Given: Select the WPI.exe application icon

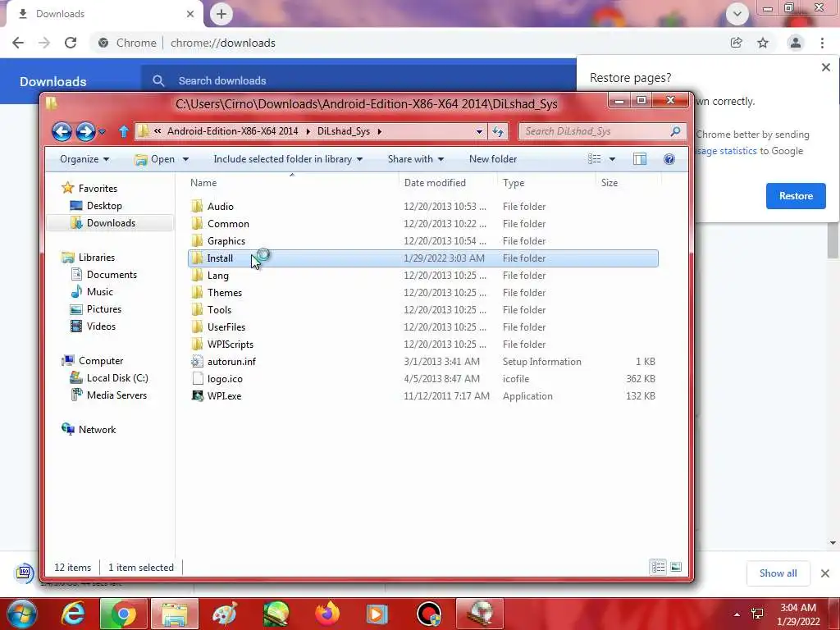Looking at the screenshot, I should 198,396.
